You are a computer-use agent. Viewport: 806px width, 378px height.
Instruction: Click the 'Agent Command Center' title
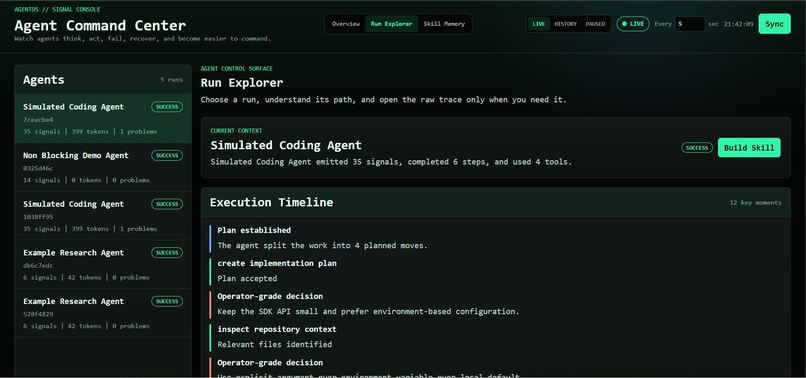click(x=100, y=25)
